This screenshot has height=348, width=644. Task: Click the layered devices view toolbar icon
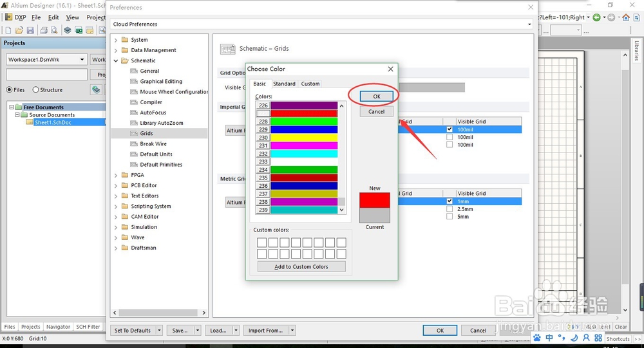coord(68,30)
